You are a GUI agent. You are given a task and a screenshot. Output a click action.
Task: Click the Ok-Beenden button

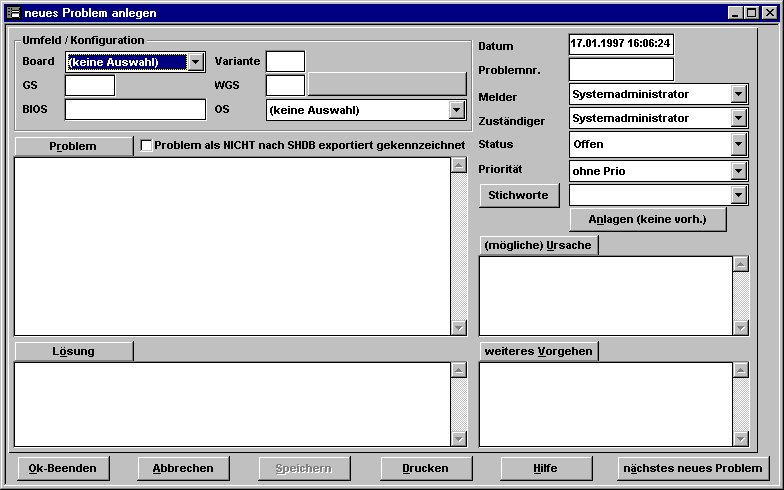click(63, 468)
